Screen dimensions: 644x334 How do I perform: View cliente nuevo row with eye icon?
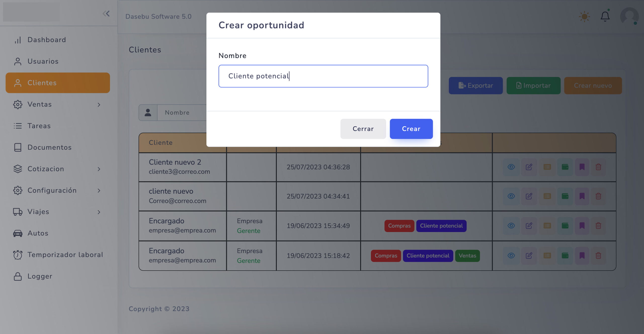coord(511,196)
